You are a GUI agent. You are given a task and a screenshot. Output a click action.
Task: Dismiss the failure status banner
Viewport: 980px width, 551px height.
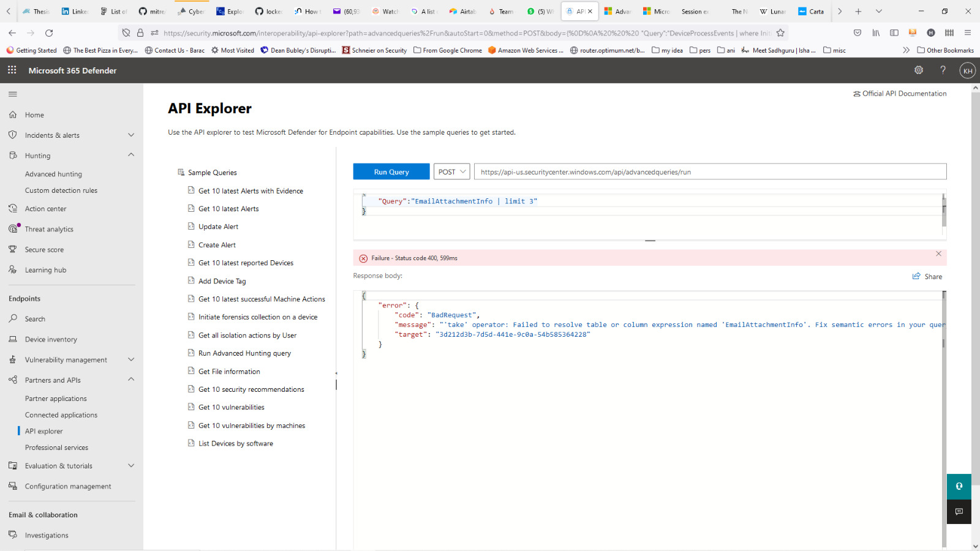[x=938, y=253]
